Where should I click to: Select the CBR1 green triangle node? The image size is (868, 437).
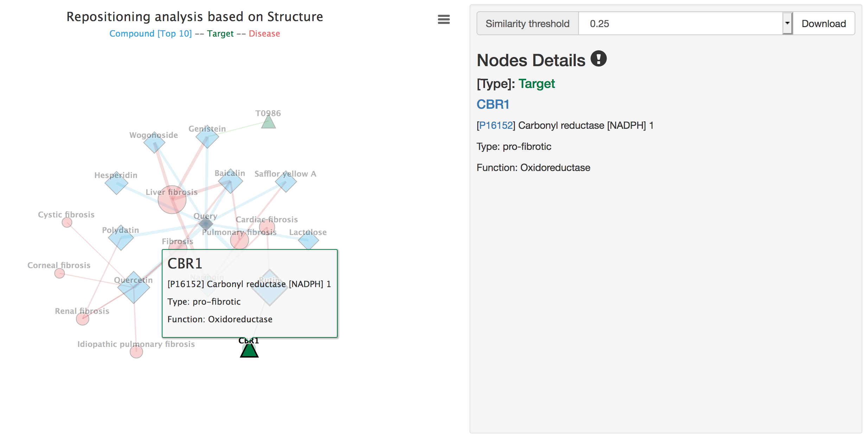[249, 351]
